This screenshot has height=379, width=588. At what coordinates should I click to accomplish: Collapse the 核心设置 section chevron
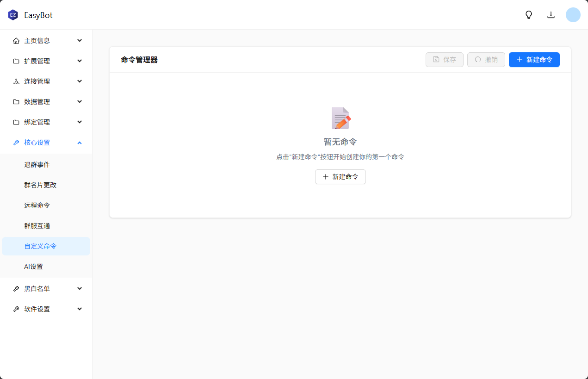pos(80,143)
